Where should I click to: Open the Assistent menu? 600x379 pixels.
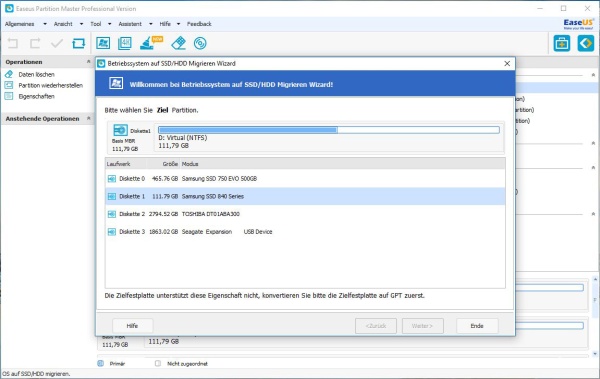130,24
